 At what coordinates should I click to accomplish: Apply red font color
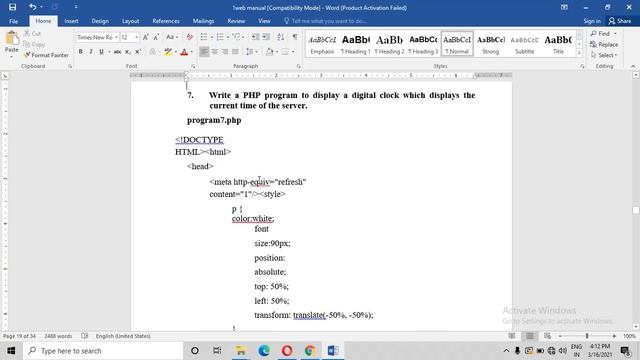[184, 52]
